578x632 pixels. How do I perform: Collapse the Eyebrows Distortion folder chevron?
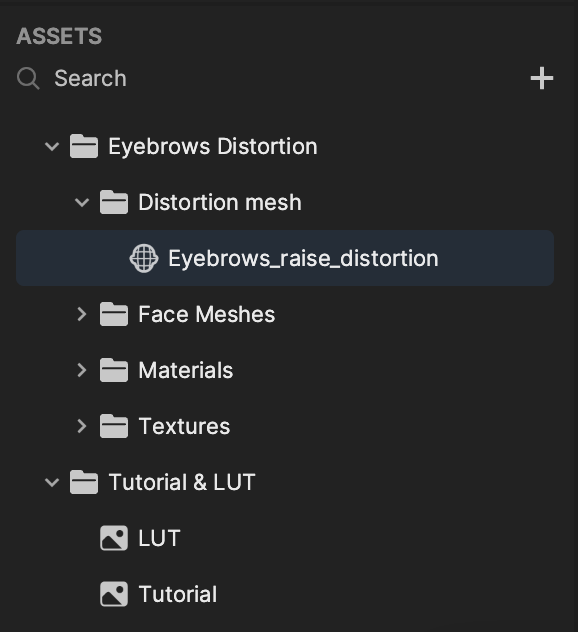52,146
